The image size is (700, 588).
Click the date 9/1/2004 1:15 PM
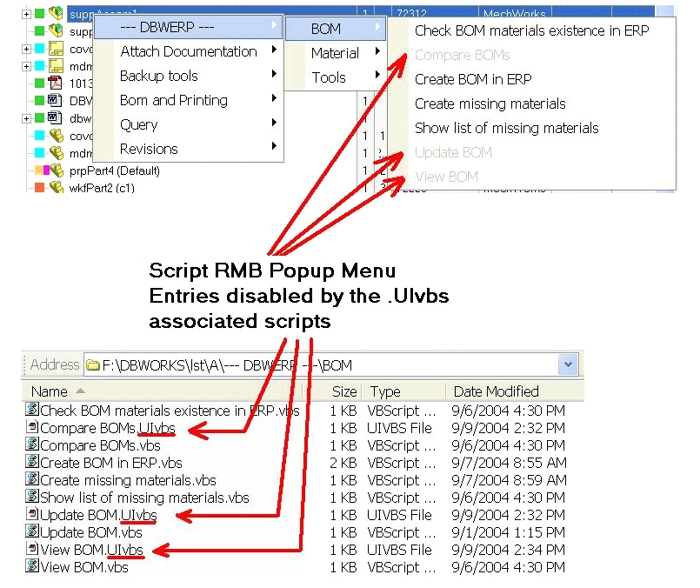(x=508, y=532)
